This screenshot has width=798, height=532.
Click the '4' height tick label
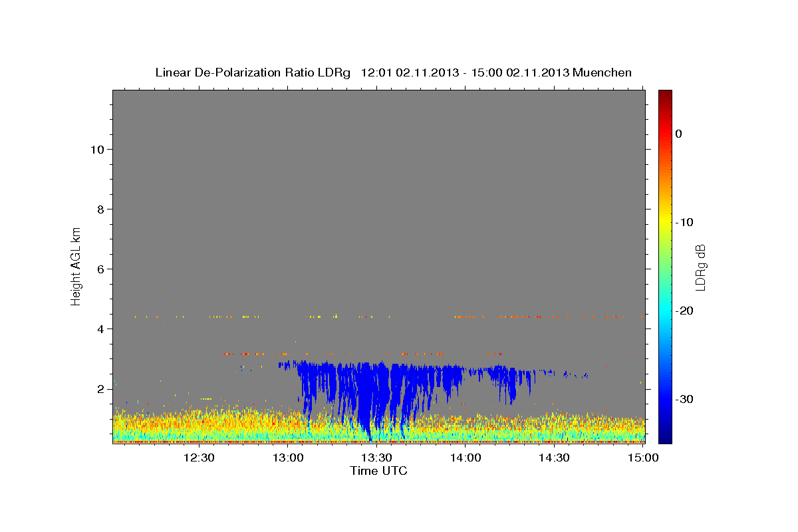click(100, 329)
